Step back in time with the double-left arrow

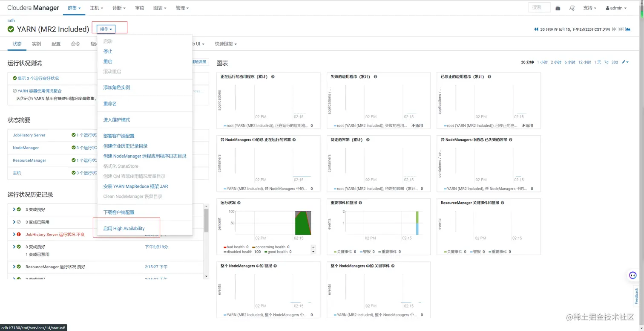[536, 29]
